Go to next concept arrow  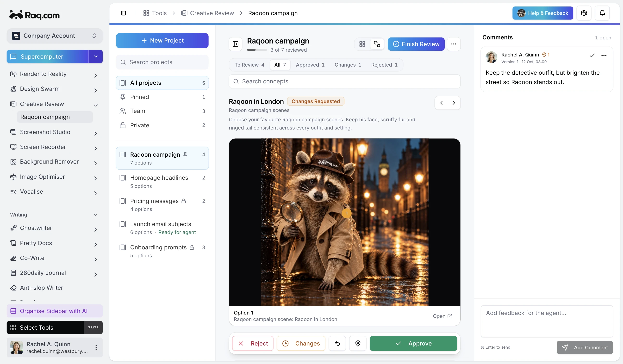pos(454,103)
